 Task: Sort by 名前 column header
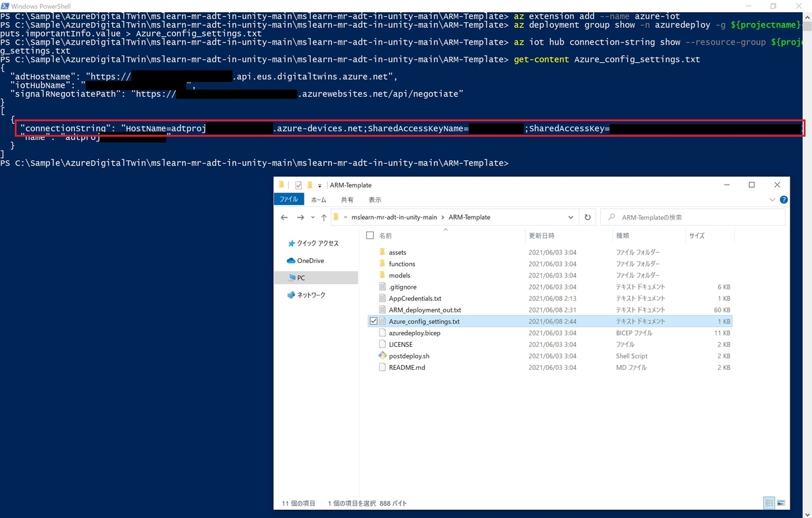point(385,235)
